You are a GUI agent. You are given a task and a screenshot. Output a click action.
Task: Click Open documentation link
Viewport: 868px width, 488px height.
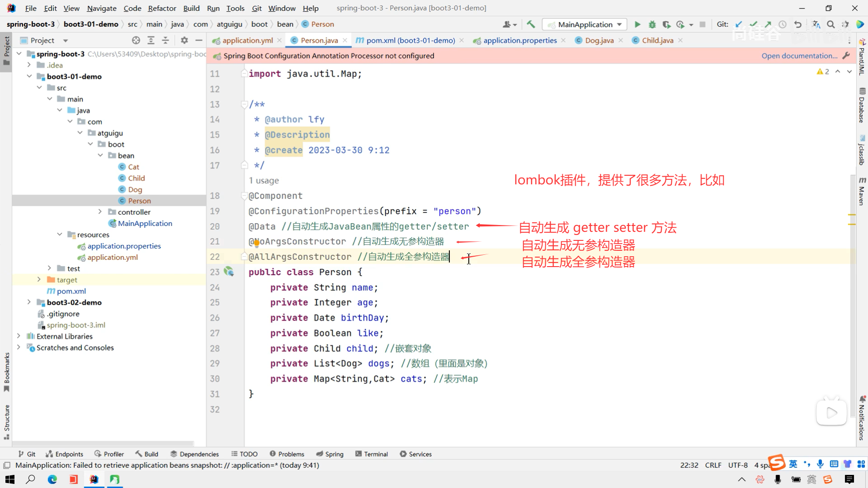pos(799,56)
